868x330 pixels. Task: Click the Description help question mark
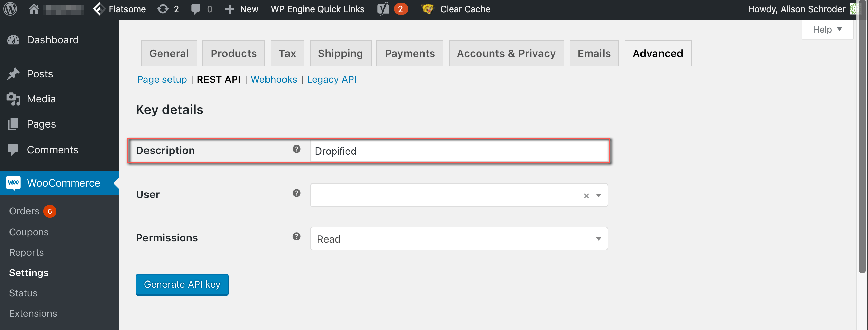[x=297, y=149]
